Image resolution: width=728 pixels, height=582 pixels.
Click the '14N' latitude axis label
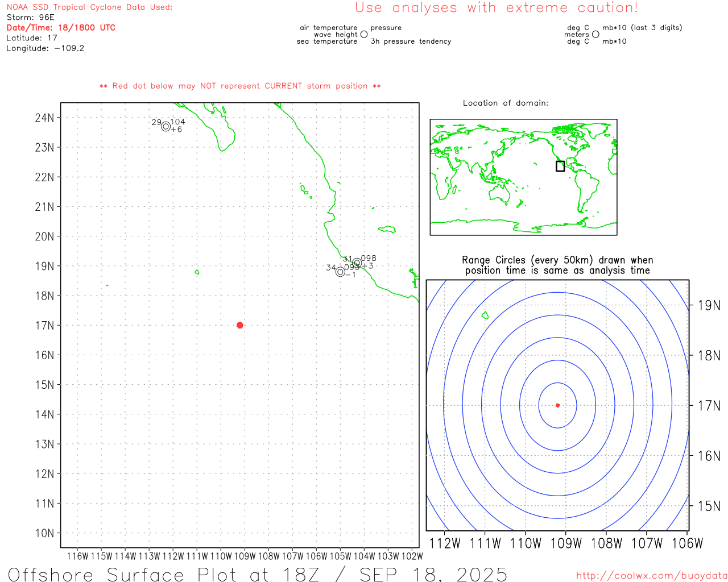44,414
